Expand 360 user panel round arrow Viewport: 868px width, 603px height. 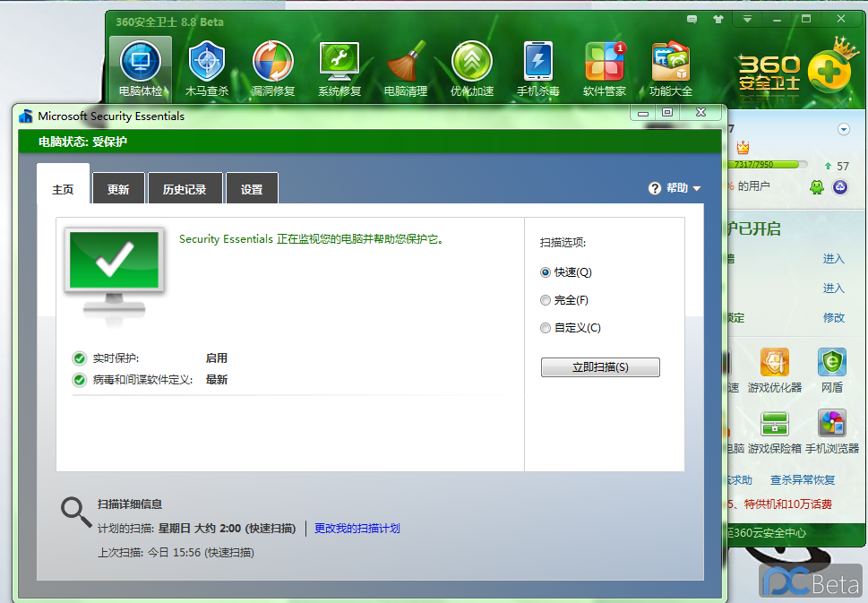[x=844, y=130]
